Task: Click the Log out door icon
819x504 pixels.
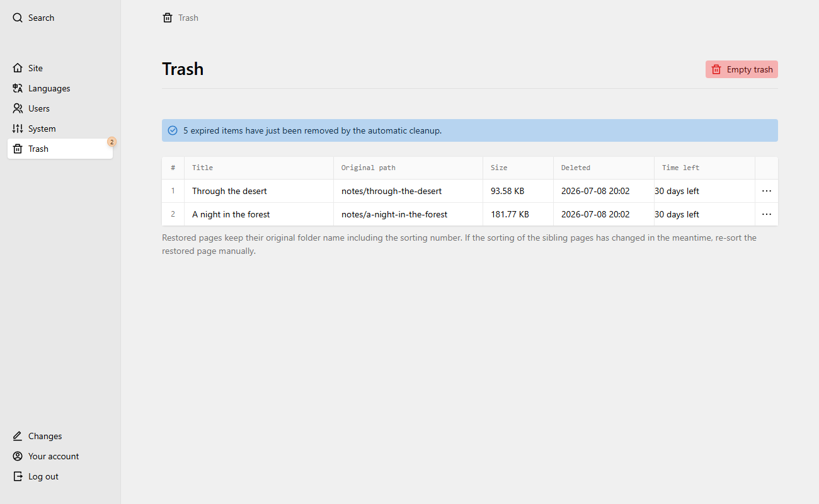Action: click(x=18, y=476)
